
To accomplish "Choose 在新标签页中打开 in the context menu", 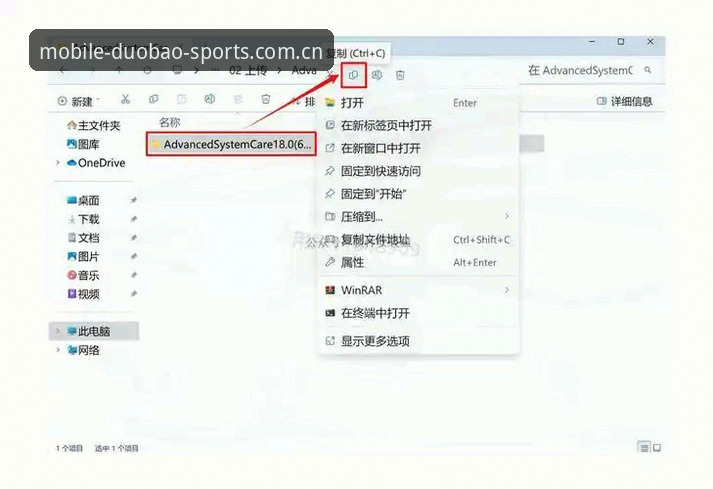I will coord(418,125).
